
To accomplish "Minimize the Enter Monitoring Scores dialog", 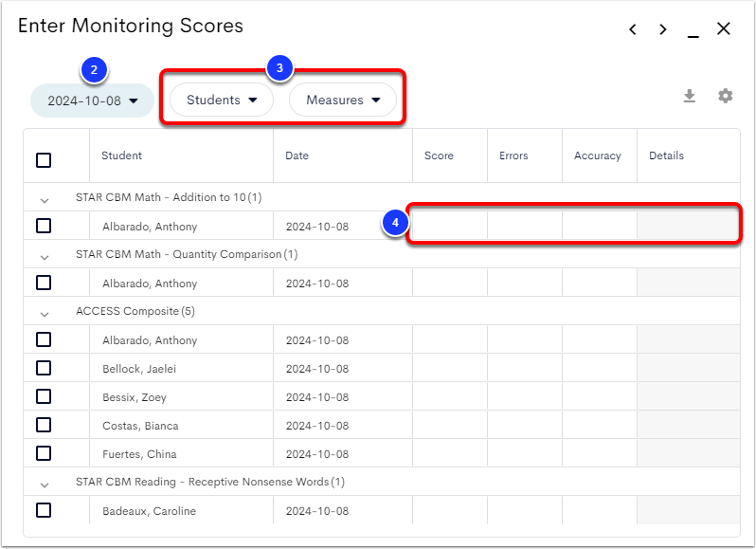I will click(x=693, y=36).
